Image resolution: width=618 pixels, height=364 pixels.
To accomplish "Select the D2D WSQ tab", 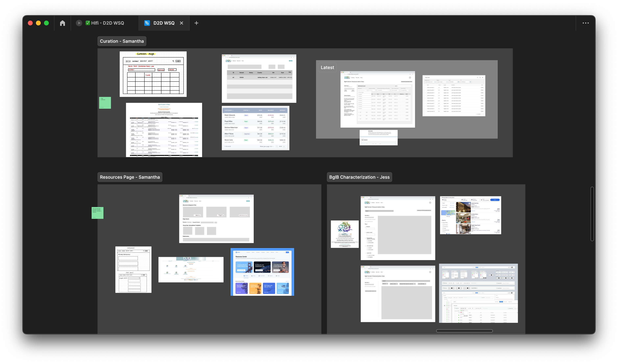I will pos(164,23).
